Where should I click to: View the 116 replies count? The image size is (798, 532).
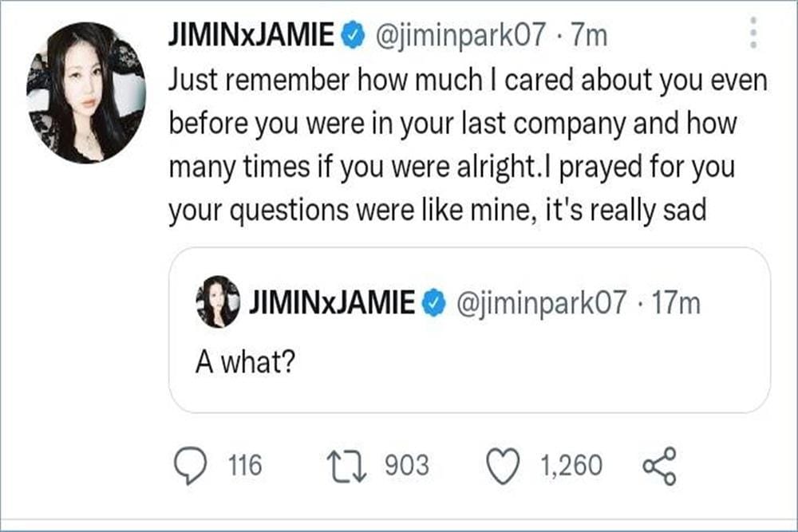246,465
